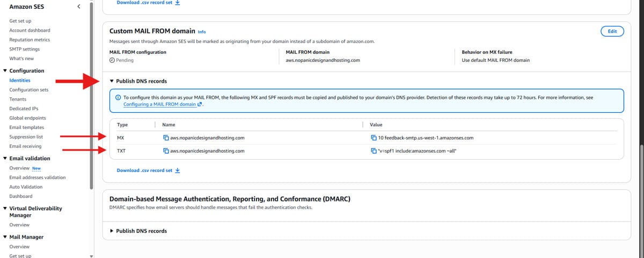Open Info link next to Custom MAIL FROM domain
644x258 pixels.
(202, 32)
